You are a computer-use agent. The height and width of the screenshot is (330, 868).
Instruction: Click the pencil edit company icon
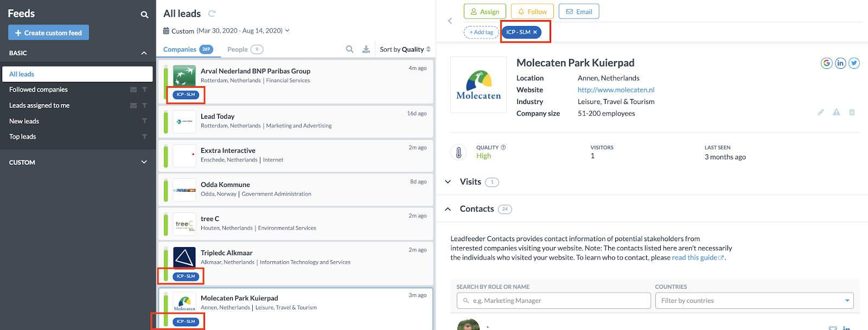(821, 112)
